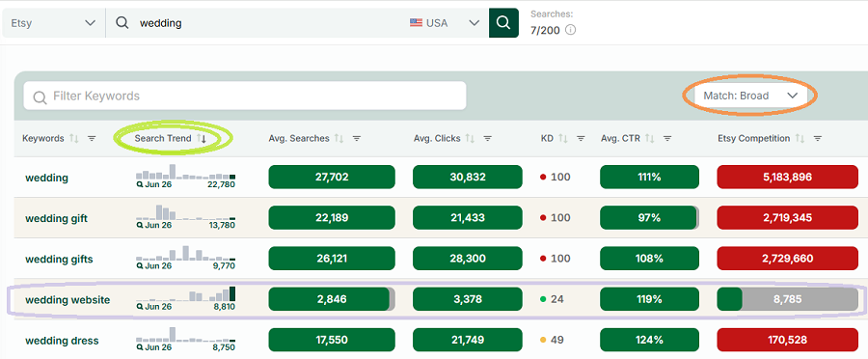Screen dimensions: 868x359
Task: Click the 97% CTR progress bar
Action: tap(649, 218)
